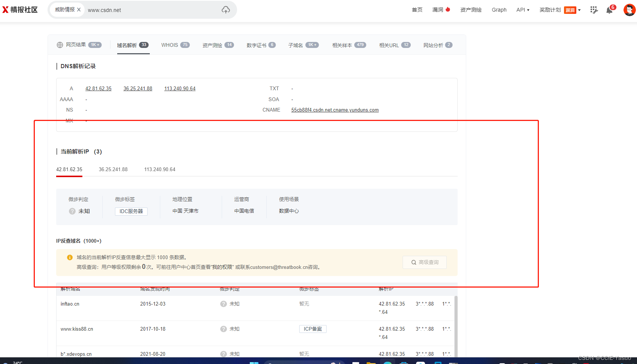This screenshot has width=637, height=364.
Task: Open the apps grid icon
Action: (594, 10)
